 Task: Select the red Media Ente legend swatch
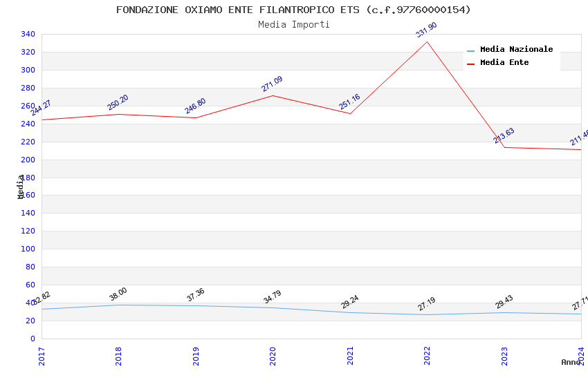[470, 64]
